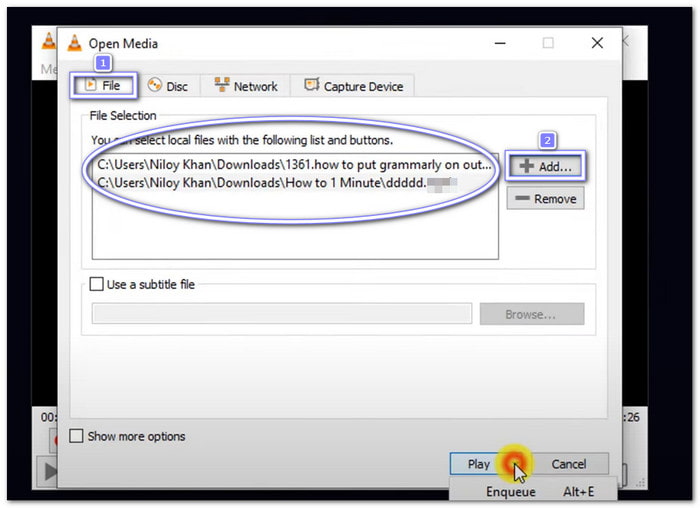
Task: Click the VLC cone icon in Open Media title
Action: click(75, 43)
